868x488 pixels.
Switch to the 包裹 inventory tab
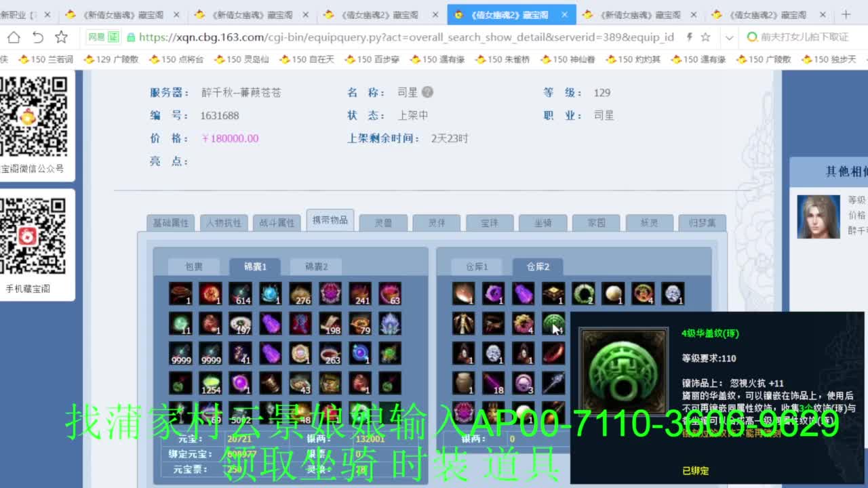tap(194, 267)
